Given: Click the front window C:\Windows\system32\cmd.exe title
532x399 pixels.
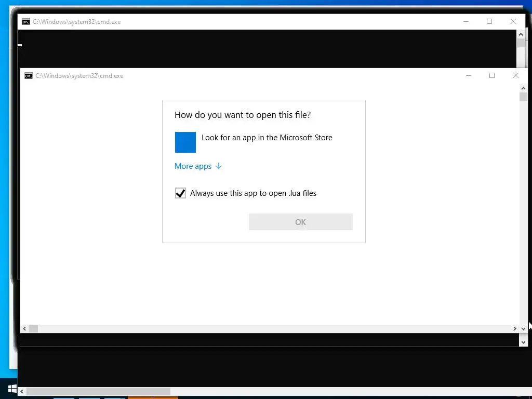Looking at the screenshot, I should (x=79, y=76).
